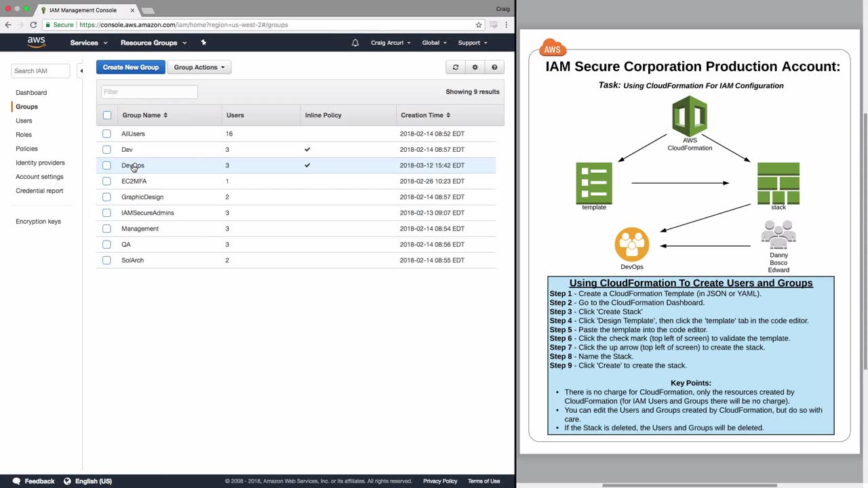The image size is (868, 488).
Task: Click the orange DevOps group icon in diagram
Action: pyautogui.click(x=632, y=245)
